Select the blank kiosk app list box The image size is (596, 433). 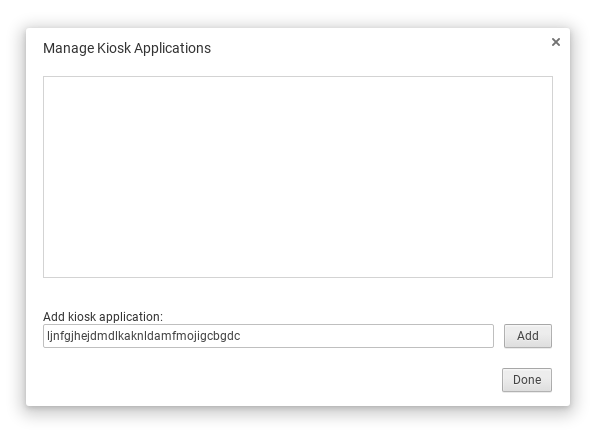pos(298,177)
